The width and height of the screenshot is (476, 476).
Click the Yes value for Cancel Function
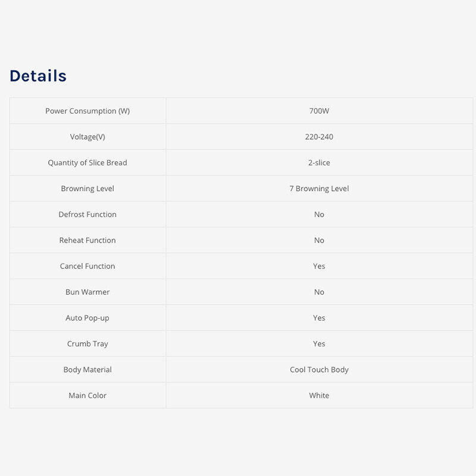point(319,267)
